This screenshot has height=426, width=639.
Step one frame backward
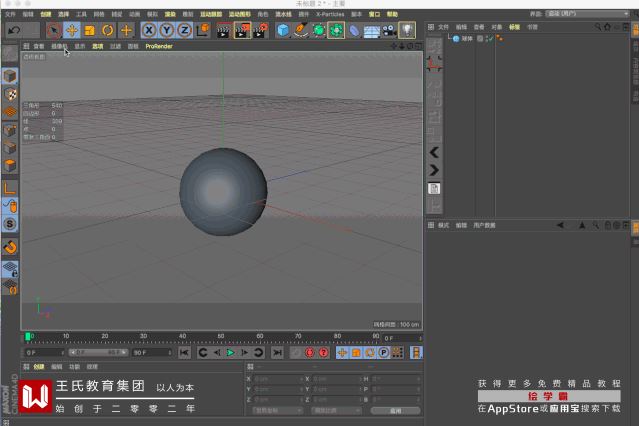(217, 353)
